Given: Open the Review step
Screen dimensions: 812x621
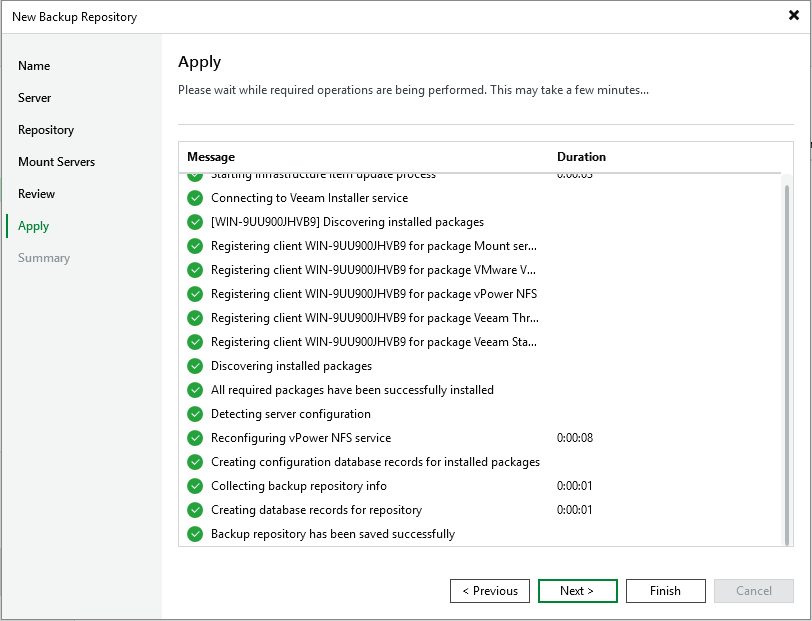Looking at the screenshot, I should pyautogui.click(x=37, y=194).
